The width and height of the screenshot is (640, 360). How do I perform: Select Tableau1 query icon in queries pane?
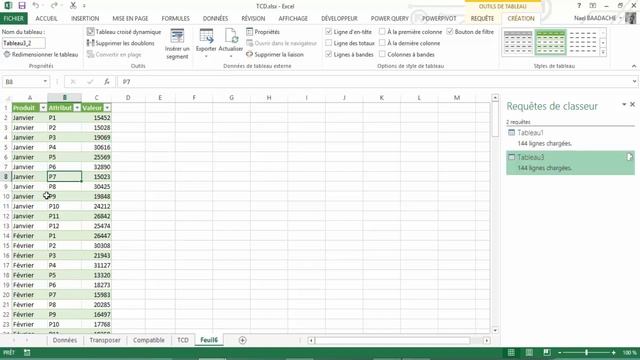coord(511,133)
